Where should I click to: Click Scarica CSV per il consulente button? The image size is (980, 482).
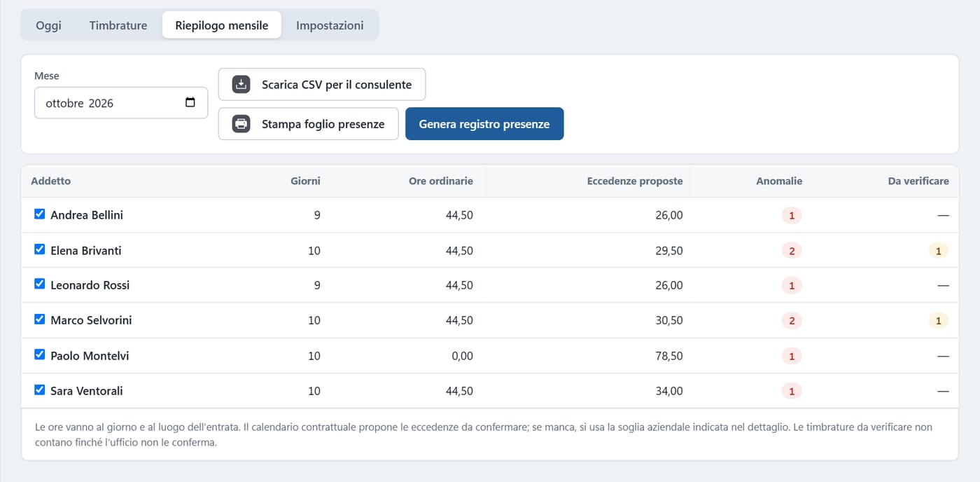322,84
